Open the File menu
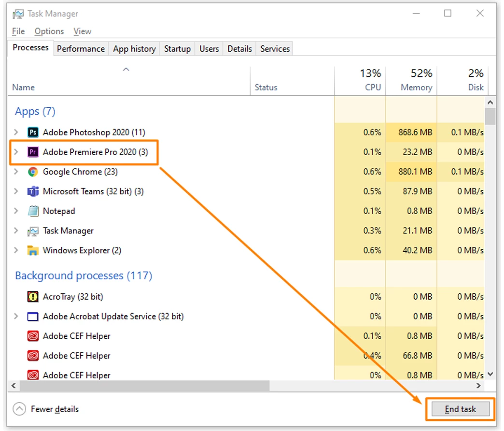This screenshot has height=431, width=504. tap(18, 31)
